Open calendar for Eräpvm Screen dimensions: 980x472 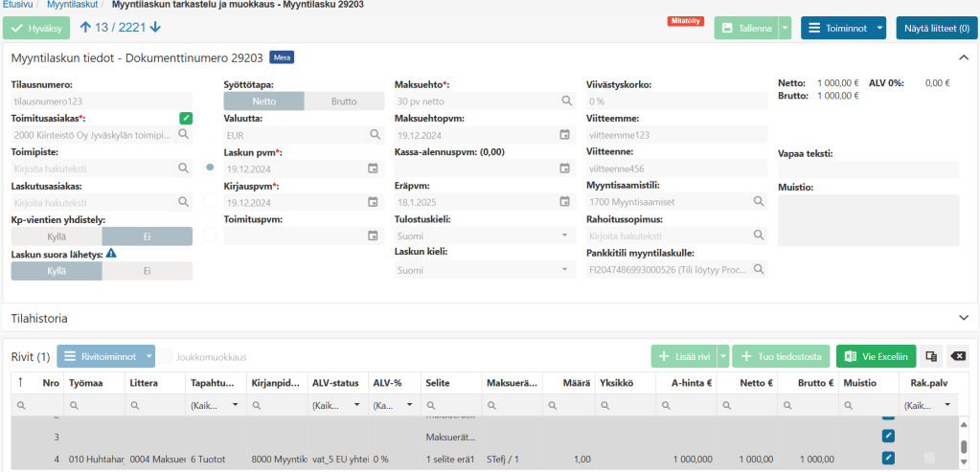coord(565,202)
